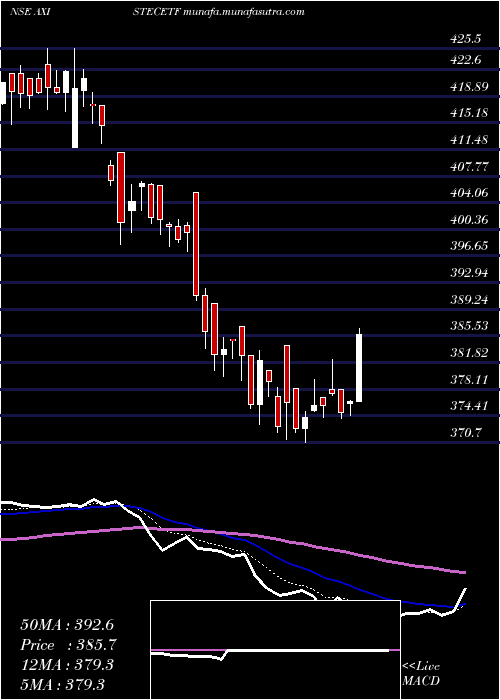Viewport: 500px width, 700px height.
Task: Click the 422.6 price axis label
Action: 466,59
